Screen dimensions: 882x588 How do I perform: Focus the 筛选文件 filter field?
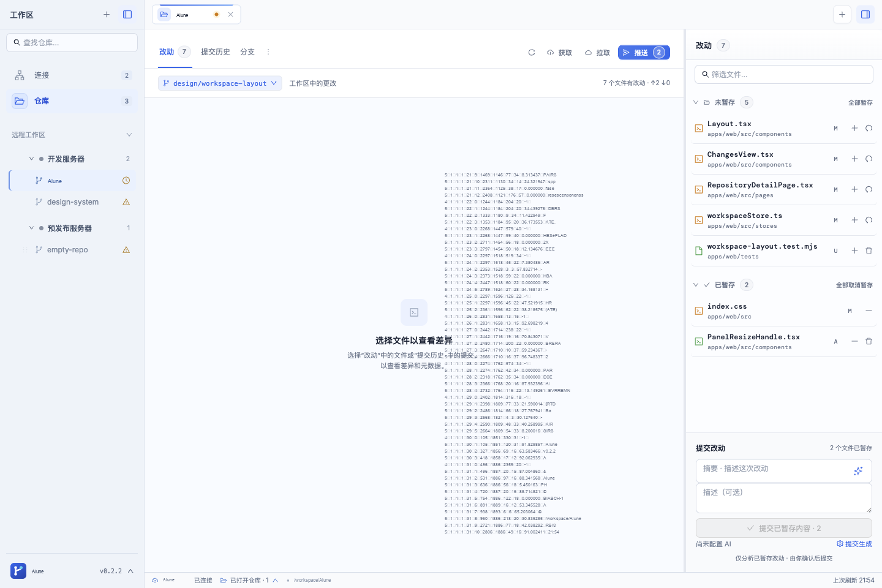point(784,74)
